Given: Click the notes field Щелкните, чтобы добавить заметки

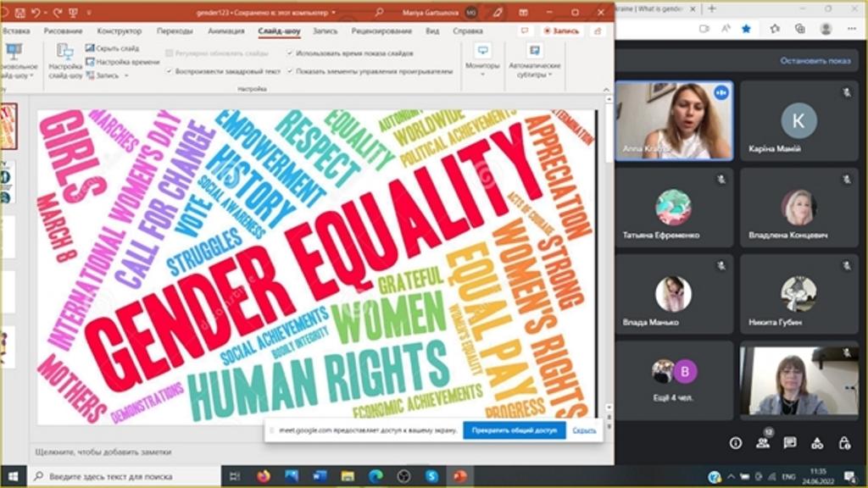Looking at the screenshot, I should 103,452.
